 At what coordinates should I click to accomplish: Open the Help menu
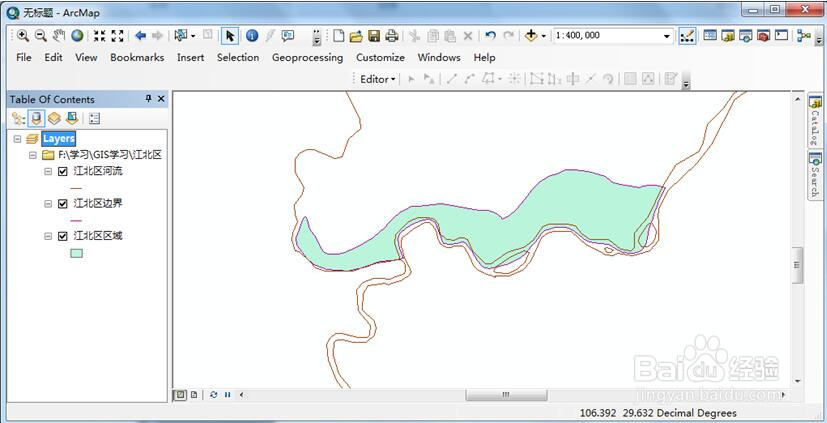pyautogui.click(x=484, y=57)
